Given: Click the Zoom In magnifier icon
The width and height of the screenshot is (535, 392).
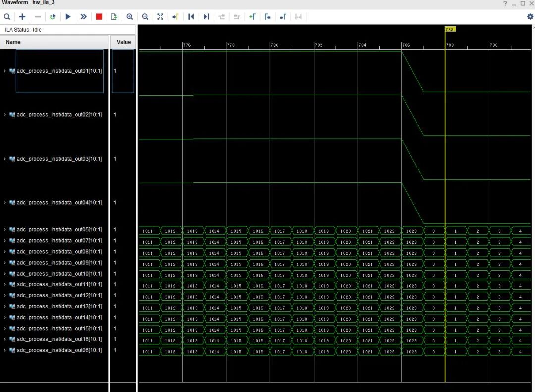Looking at the screenshot, I should 130,17.
